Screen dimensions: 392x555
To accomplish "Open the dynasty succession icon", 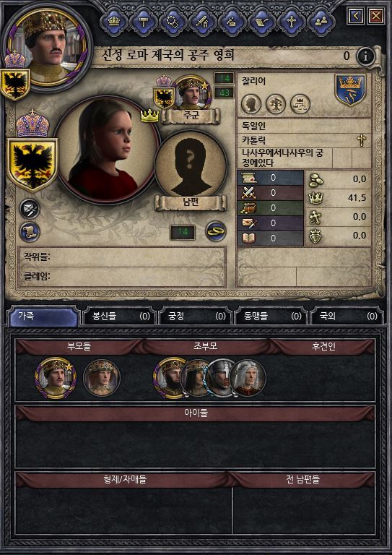I will pyautogui.click(x=300, y=104).
